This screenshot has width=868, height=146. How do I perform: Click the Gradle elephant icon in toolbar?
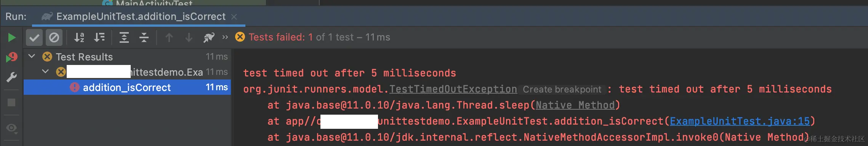(209, 37)
